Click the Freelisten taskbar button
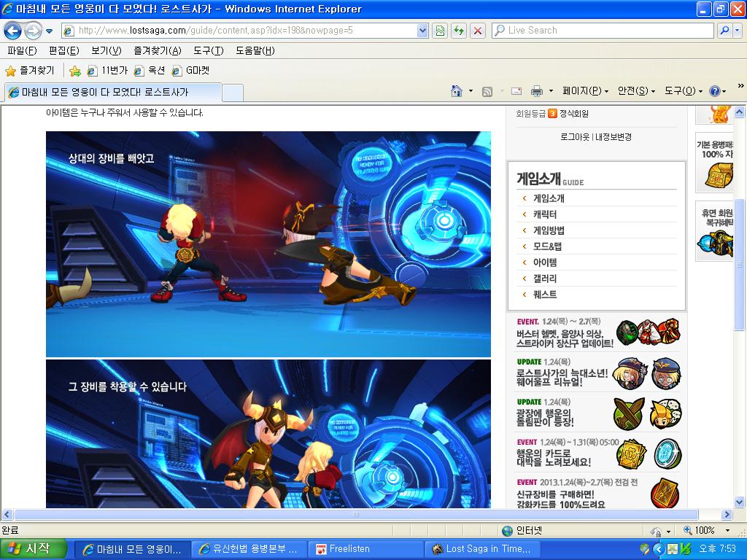This screenshot has height=560, width=747. pos(366,549)
